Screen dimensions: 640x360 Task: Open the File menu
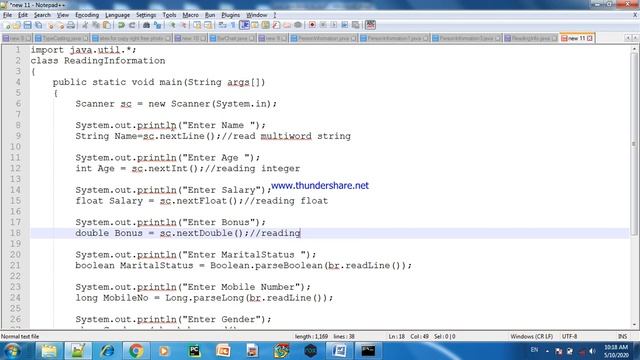point(7,15)
